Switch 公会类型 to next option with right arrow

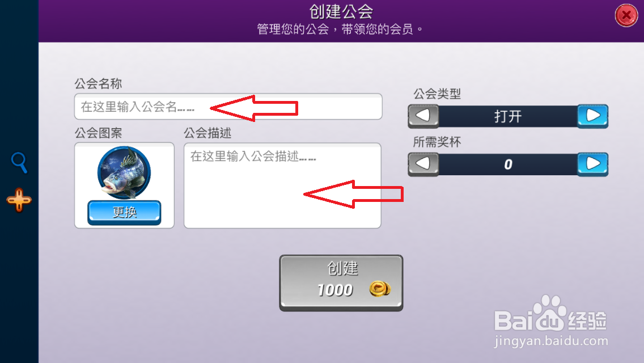pyautogui.click(x=592, y=116)
